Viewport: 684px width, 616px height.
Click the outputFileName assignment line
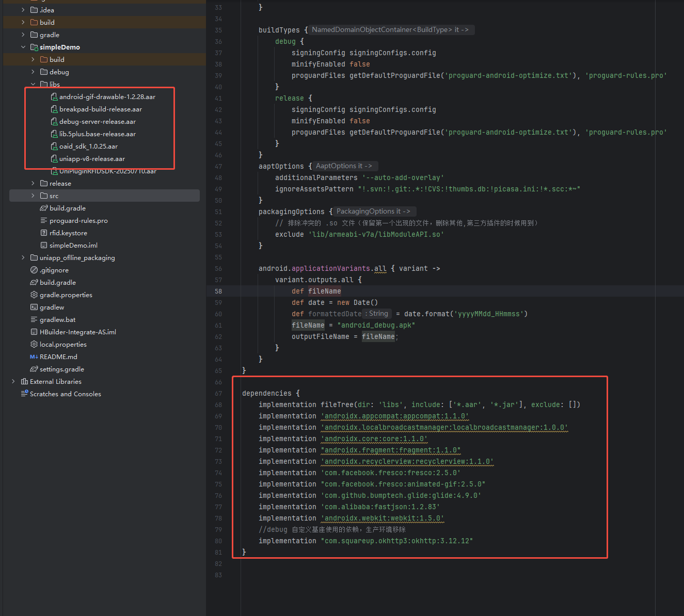345,336
